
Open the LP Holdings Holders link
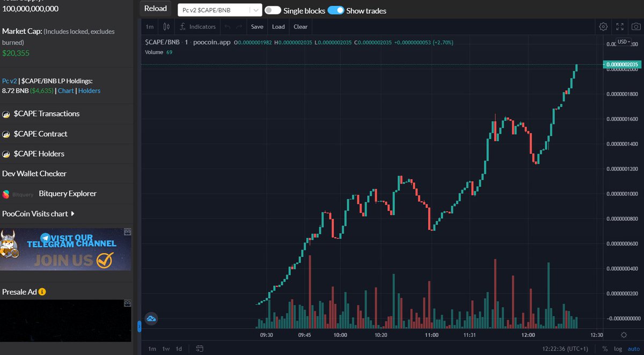point(89,91)
